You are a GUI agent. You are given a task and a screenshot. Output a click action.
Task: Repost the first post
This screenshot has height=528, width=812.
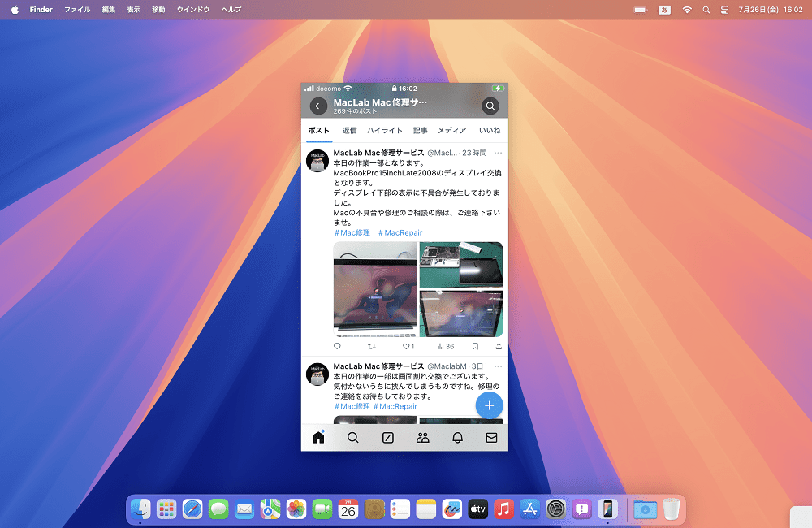tap(371, 346)
